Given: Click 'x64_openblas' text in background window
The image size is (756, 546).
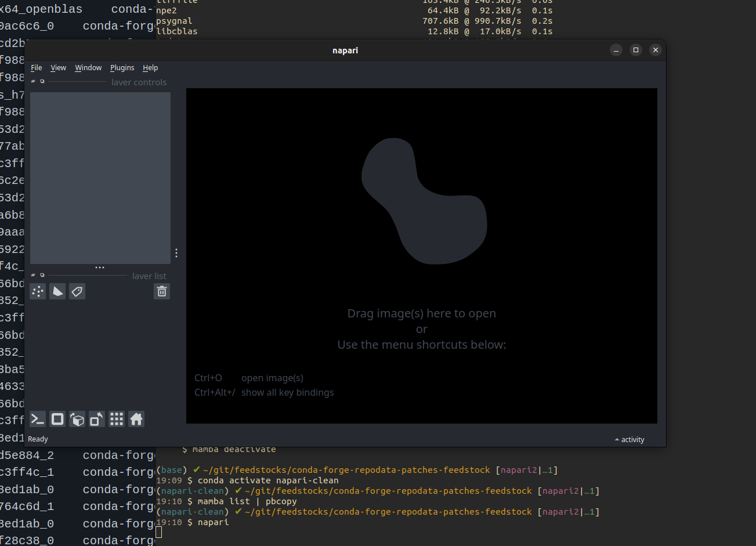Looking at the screenshot, I should point(41,9).
